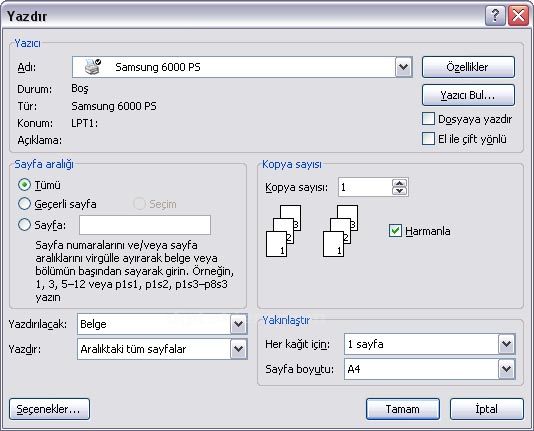Click the Sayfa range input field
534x431 pixels.
click(145, 225)
